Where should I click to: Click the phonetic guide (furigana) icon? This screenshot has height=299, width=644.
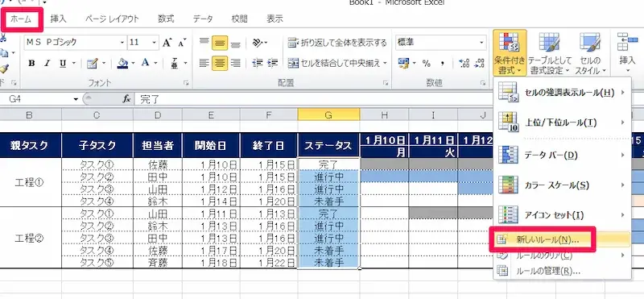click(x=174, y=64)
